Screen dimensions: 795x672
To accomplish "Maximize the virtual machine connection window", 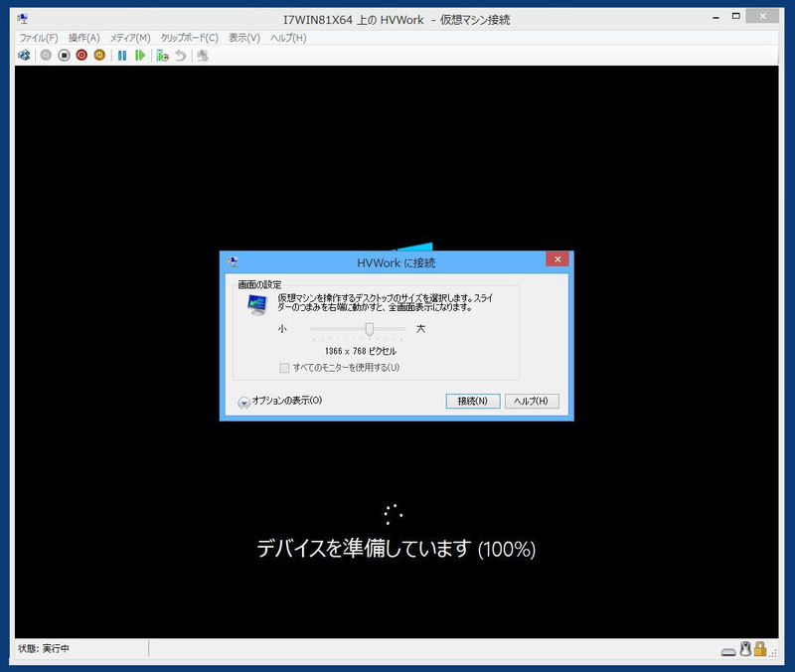I will click(735, 17).
